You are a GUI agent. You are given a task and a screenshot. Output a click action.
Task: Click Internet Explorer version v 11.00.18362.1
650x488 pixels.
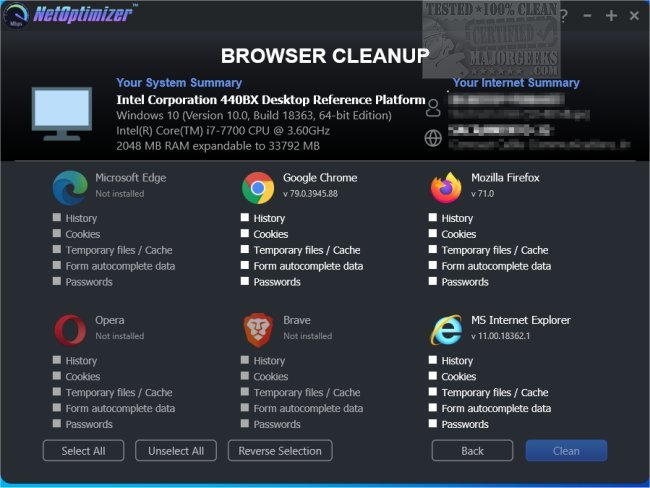[x=500, y=336]
